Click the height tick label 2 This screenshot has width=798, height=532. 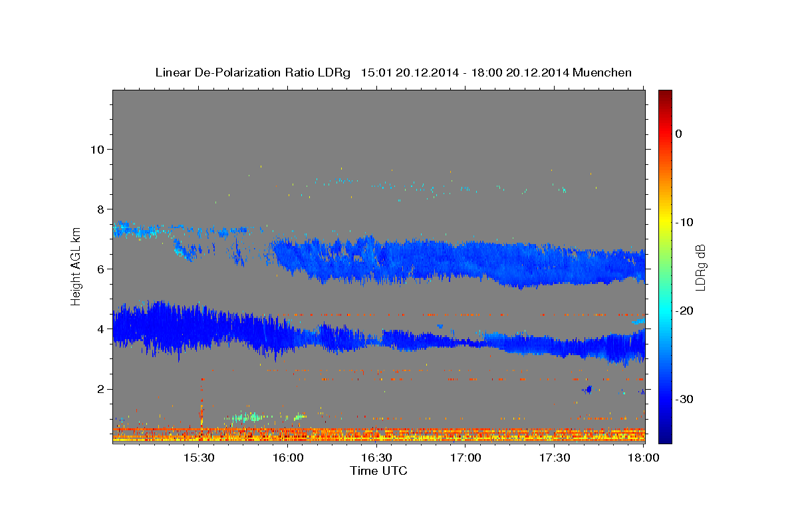coord(100,389)
